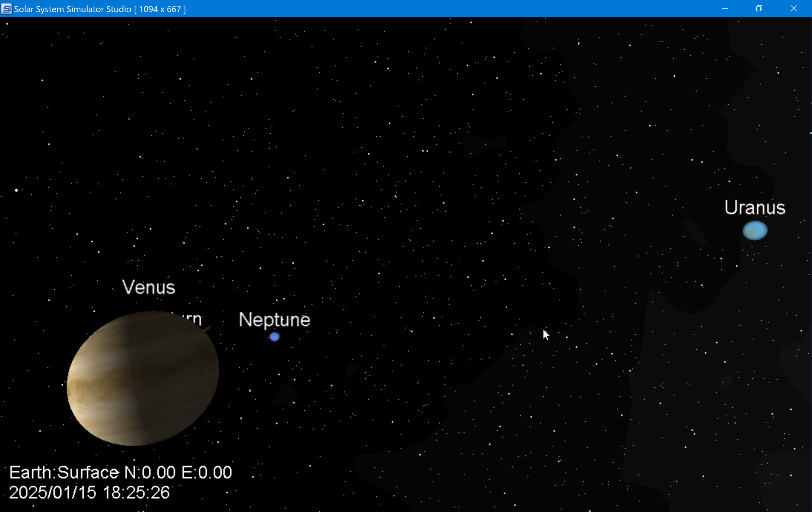The image size is (812, 512).
Task: Minimize the simulator window
Action: 725,9
